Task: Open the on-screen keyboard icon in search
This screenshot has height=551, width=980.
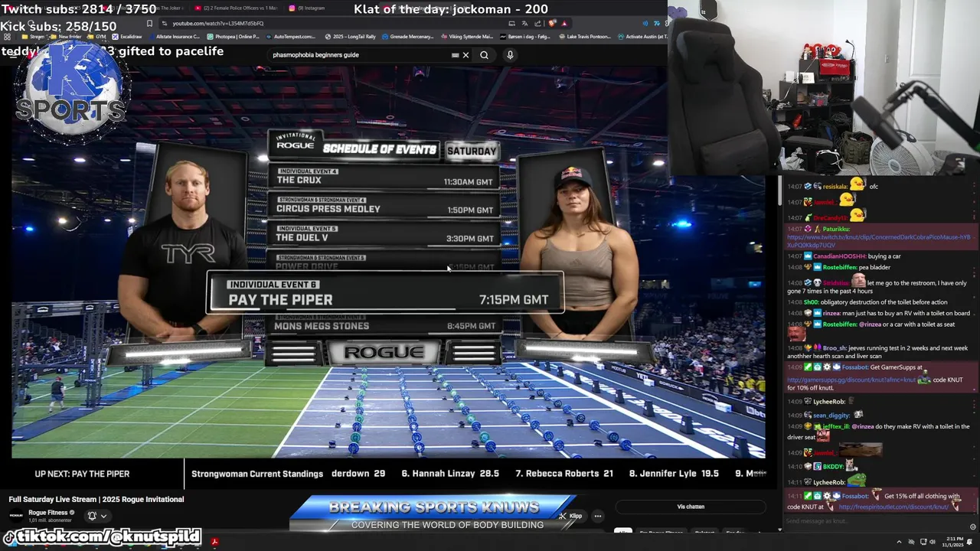Action: [455, 55]
